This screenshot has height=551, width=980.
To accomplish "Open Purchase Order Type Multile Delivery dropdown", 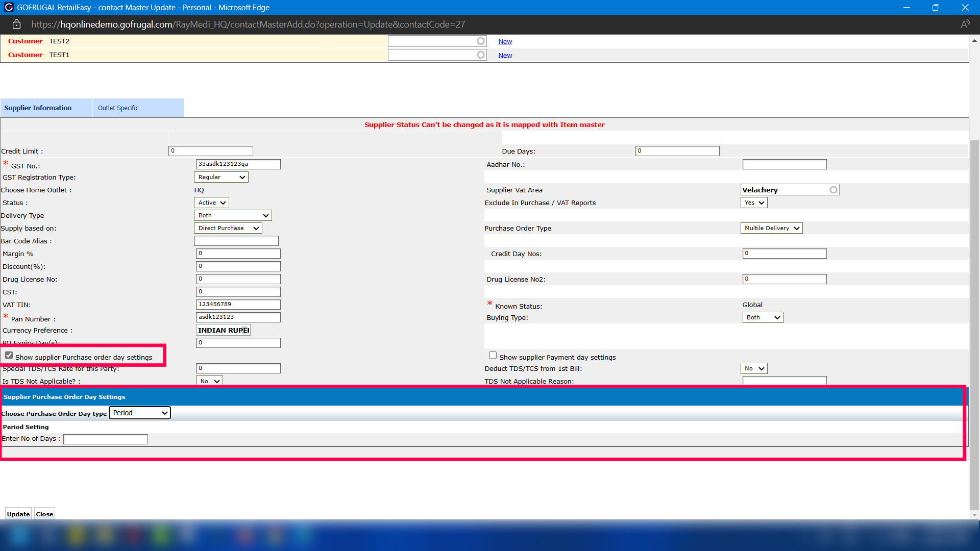I will [x=771, y=228].
